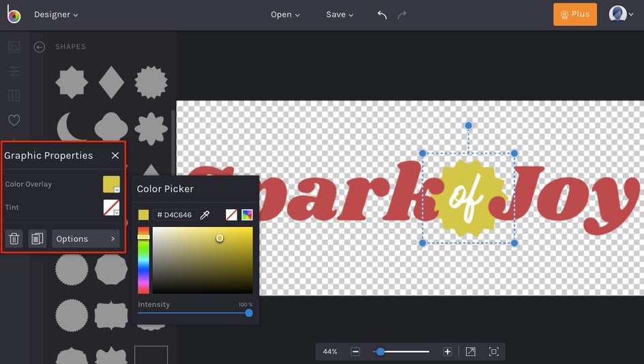Add the wavy octagon badge shape
This screenshot has height=364, width=644.
coord(111,270)
